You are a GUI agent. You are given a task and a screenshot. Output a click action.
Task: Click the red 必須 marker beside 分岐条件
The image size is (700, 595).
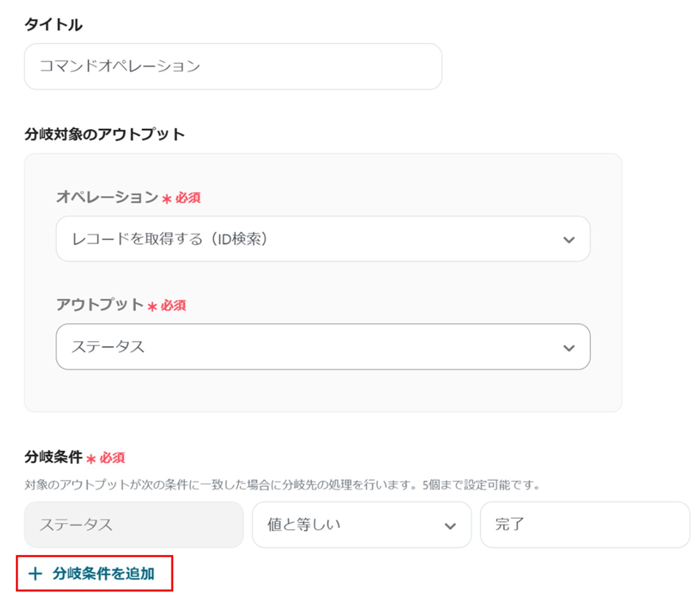(x=112, y=458)
